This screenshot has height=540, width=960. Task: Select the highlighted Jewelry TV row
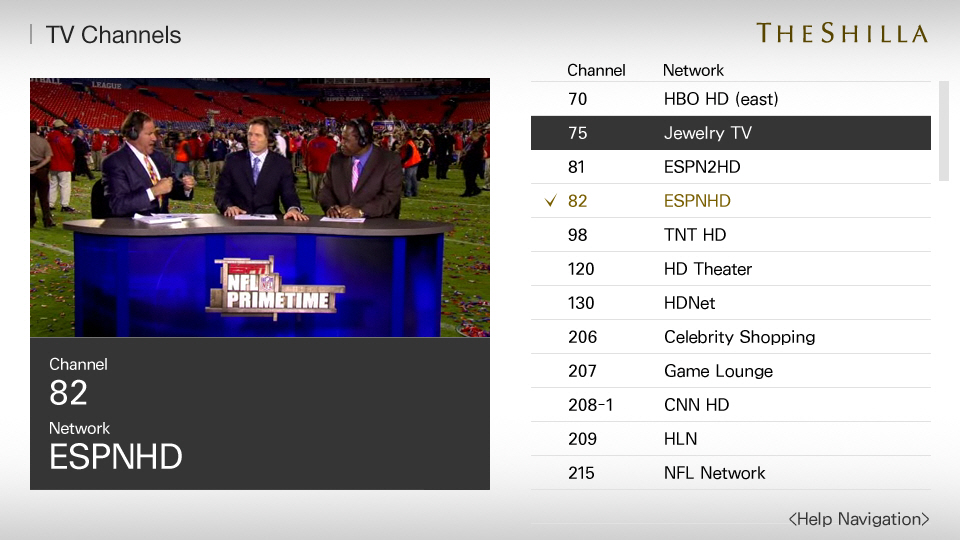pyautogui.click(x=730, y=133)
